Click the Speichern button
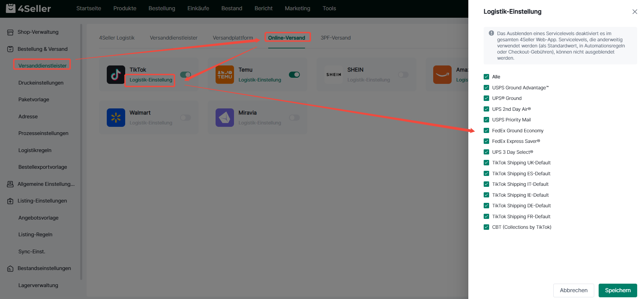 coord(618,290)
